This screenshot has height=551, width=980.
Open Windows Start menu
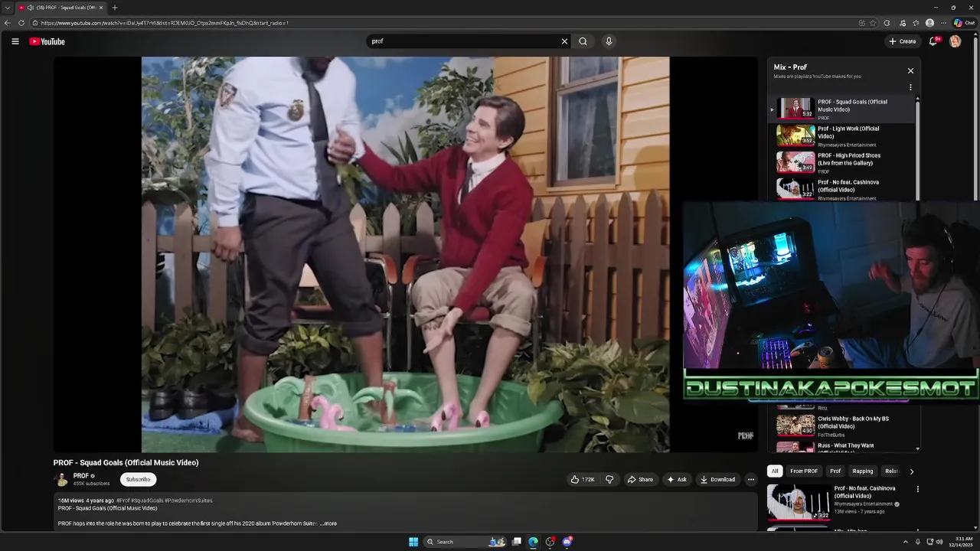tap(413, 542)
